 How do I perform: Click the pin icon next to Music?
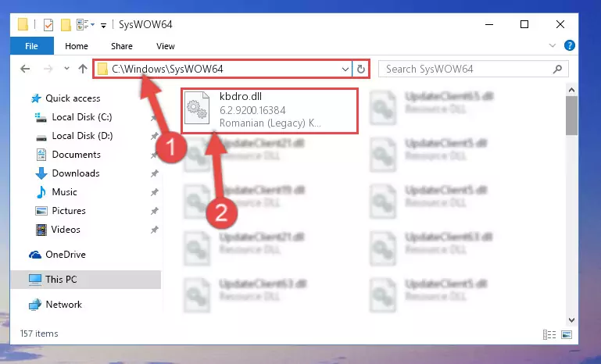(154, 192)
